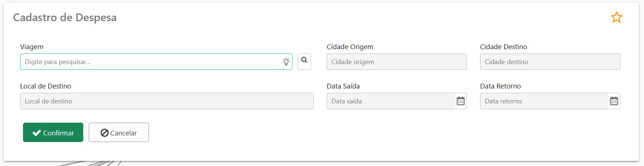The width and height of the screenshot is (644, 166).
Task: Cancel the form with Cancelar button
Action: pyautogui.click(x=119, y=133)
